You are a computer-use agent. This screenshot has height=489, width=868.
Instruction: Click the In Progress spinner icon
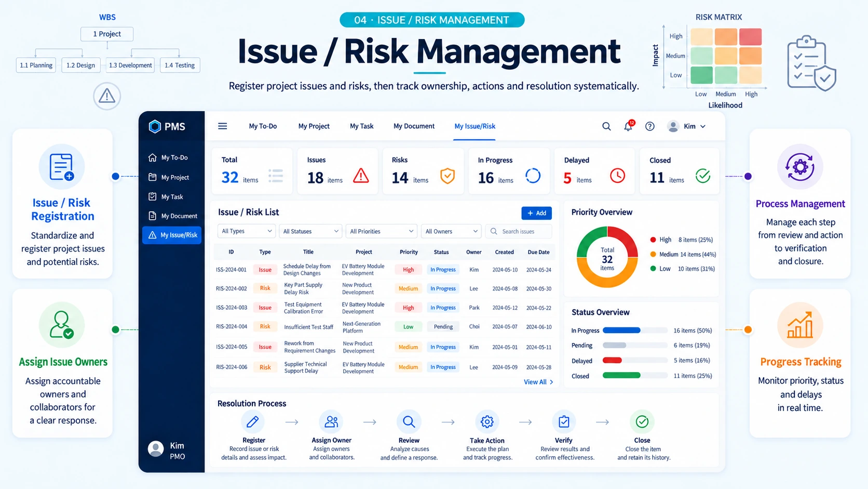(x=533, y=176)
